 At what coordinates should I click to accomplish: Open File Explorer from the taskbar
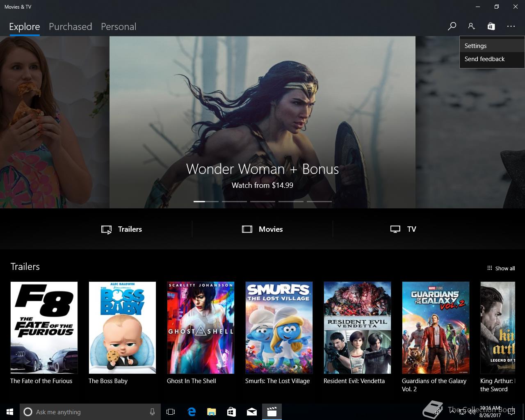211,412
